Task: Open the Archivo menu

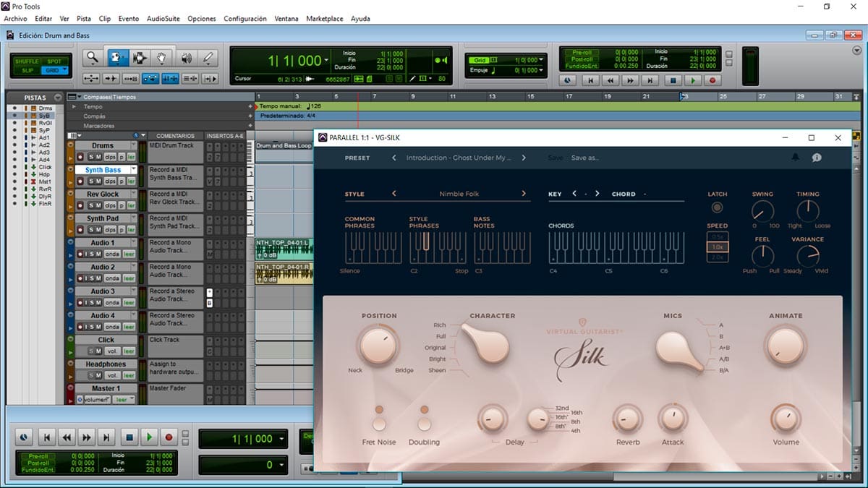Action: tap(15, 18)
